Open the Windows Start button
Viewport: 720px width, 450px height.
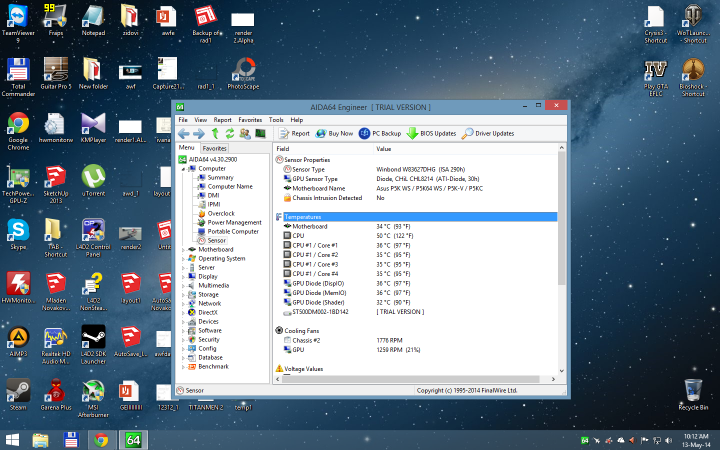[12, 440]
